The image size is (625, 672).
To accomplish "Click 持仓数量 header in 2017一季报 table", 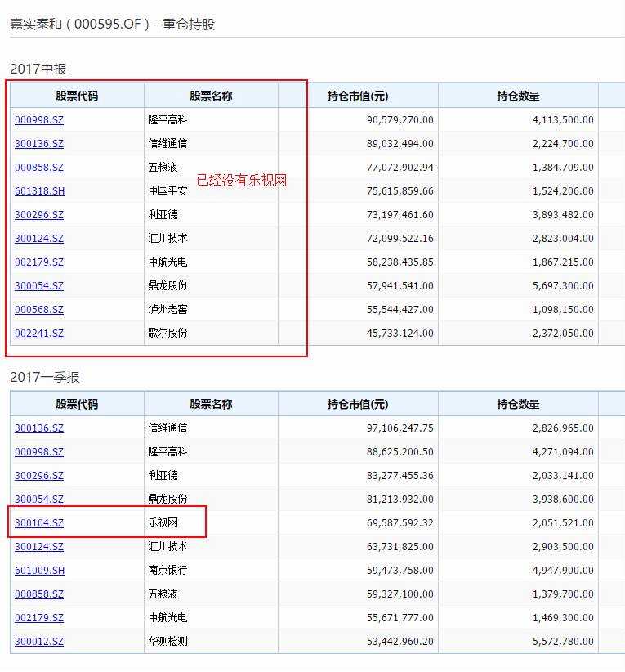I will click(518, 404).
